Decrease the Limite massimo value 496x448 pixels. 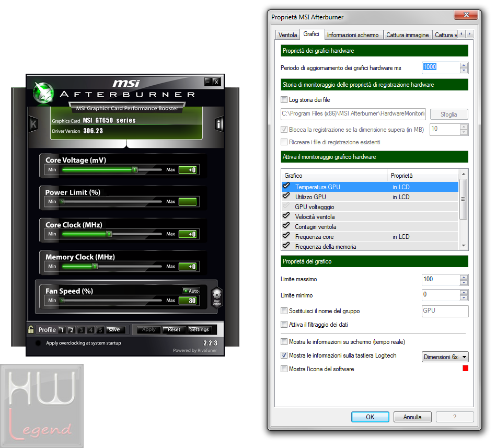click(464, 282)
